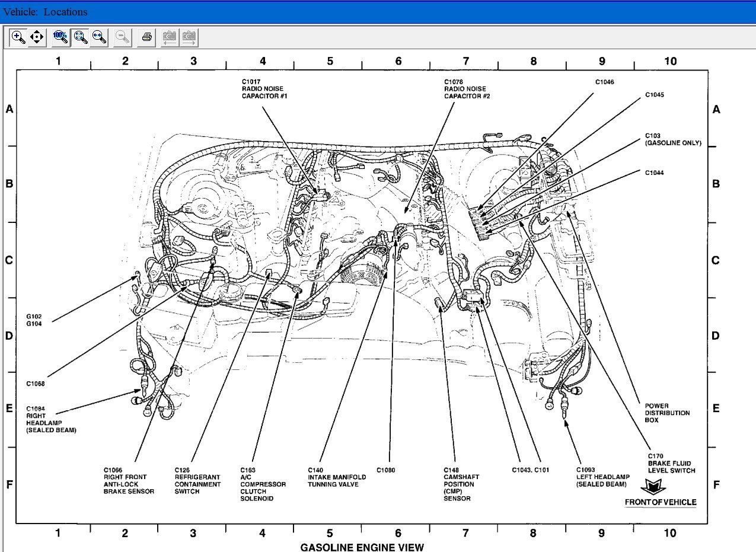Click the G102 G104 ground label
The width and height of the screenshot is (756, 552).
[x=34, y=320]
